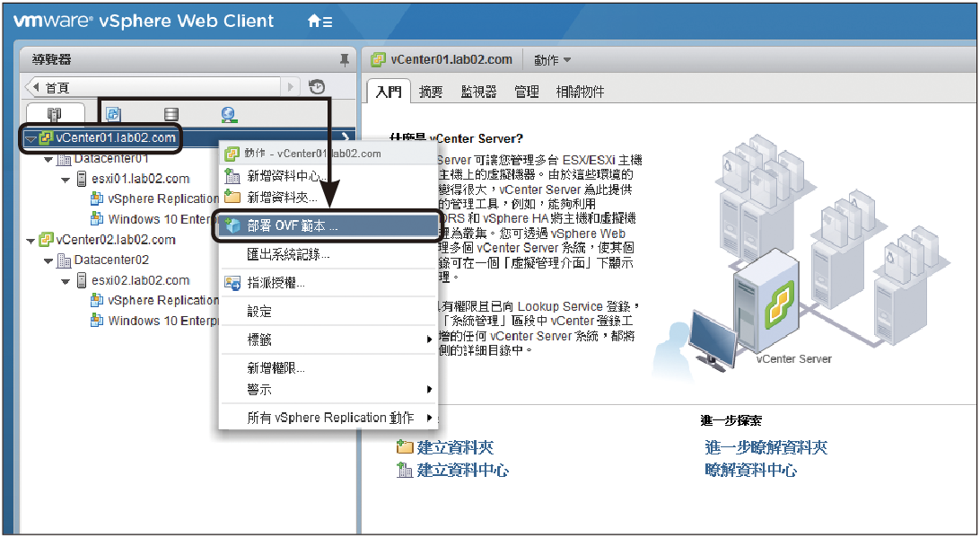980x538 pixels.
Task: Click the 指派授權 license icon
Action: [x=232, y=284]
